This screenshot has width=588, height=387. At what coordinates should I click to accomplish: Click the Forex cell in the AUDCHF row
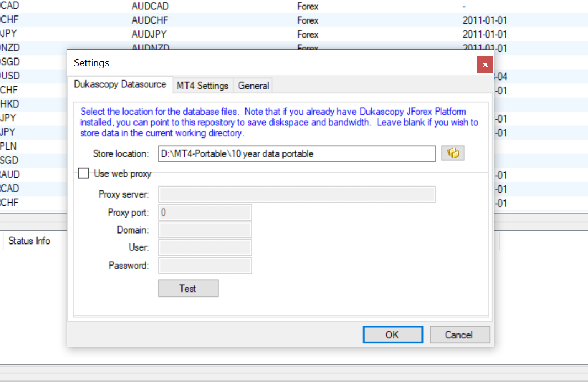pos(307,20)
